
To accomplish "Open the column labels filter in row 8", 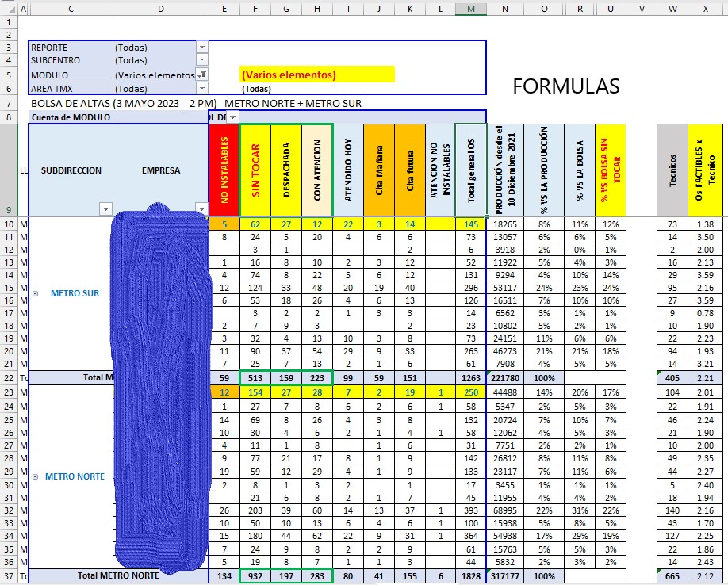I will pos(233,117).
